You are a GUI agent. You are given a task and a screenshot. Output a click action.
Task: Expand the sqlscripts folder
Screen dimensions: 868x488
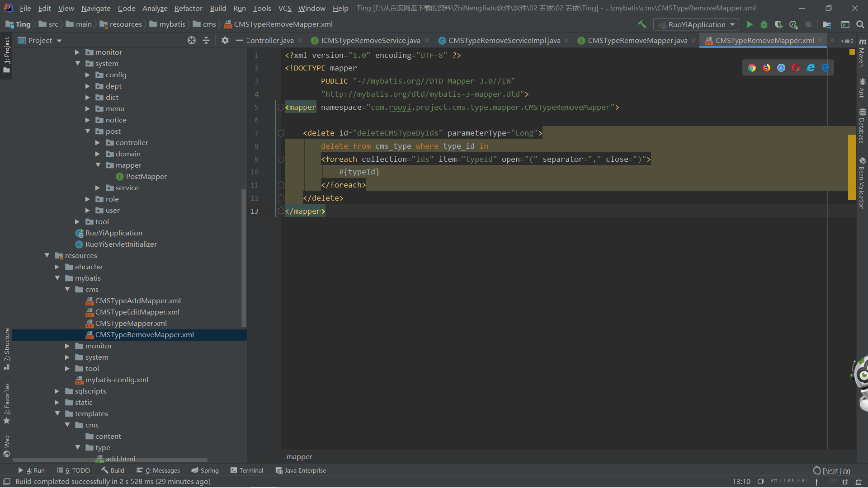tap(57, 391)
